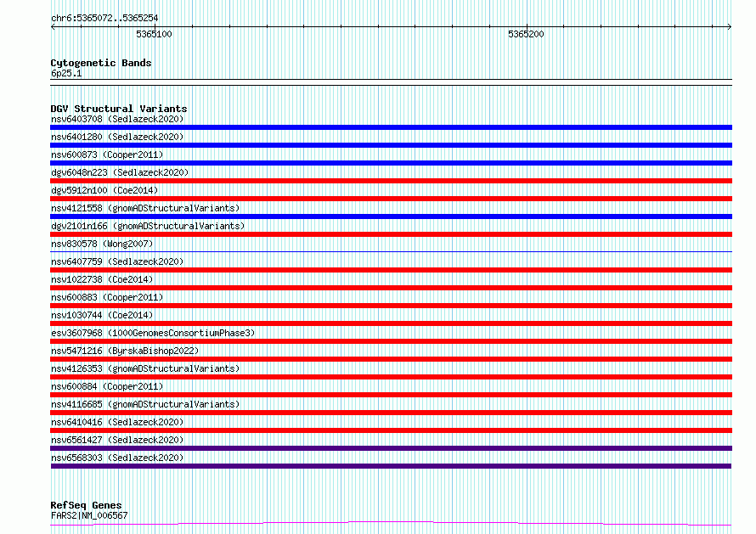The height and width of the screenshot is (534, 756).
Task: Click the blue bar under nsv6403708
Action: click(391, 127)
